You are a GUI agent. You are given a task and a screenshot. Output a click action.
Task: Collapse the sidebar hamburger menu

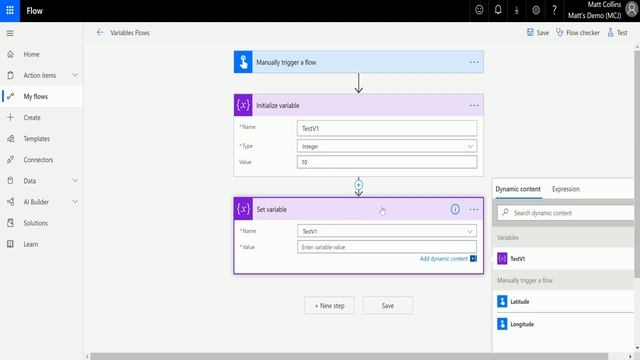(x=10, y=33)
